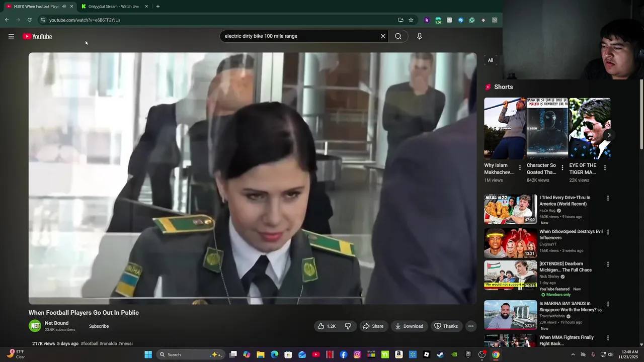Screen dimensions: 644x362
Task: Open options for the Islam Makhachev short
Action: [x=520, y=168]
